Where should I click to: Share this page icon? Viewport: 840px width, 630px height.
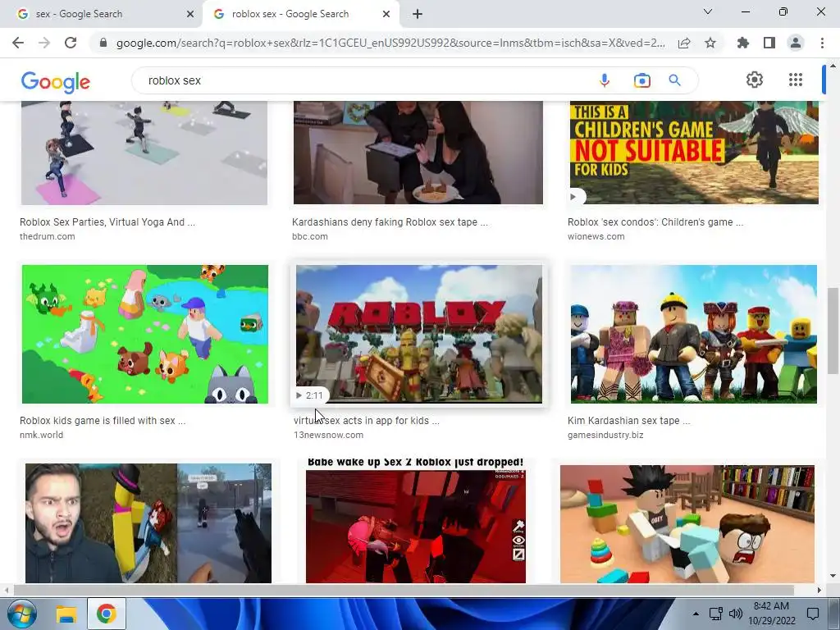click(x=684, y=43)
